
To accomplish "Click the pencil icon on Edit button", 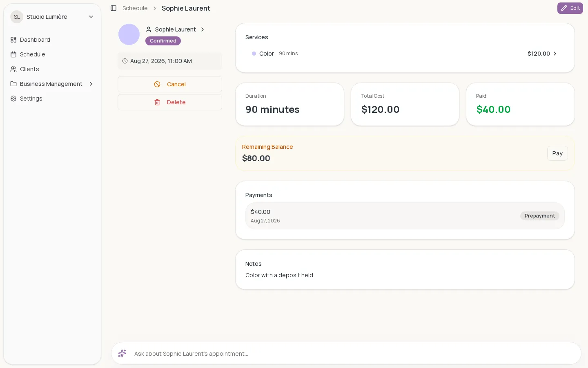I will [564, 8].
